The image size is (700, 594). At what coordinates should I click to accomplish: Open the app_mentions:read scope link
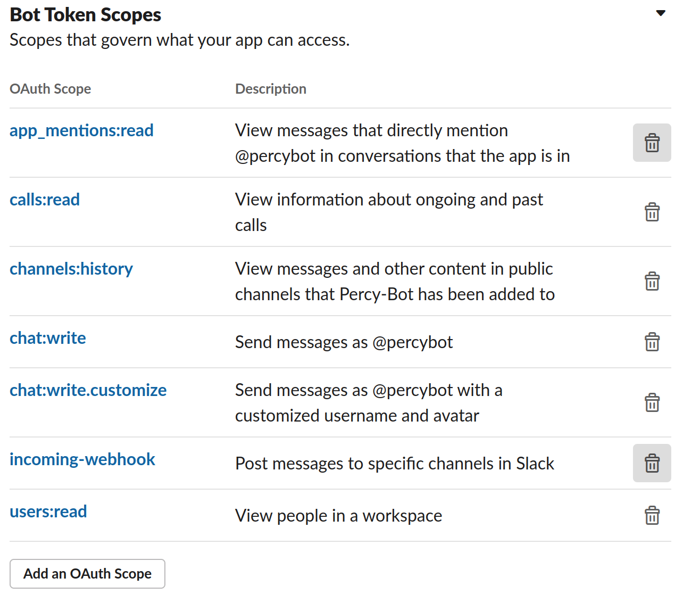click(x=81, y=130)
